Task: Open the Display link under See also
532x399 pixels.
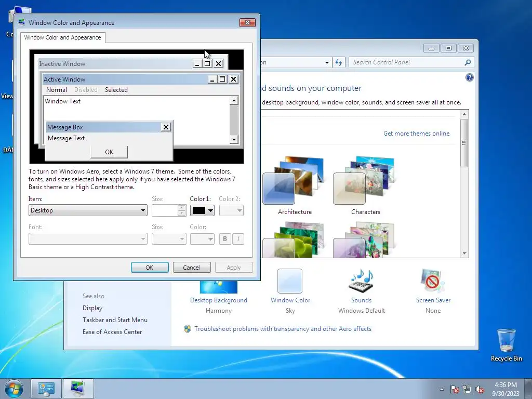Action: tap(92, 308)
